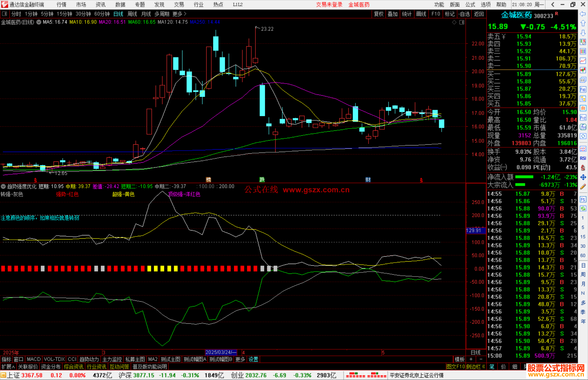
Task: Expand the 更多 periods dropdown at top
Action: tap(179, 14)
